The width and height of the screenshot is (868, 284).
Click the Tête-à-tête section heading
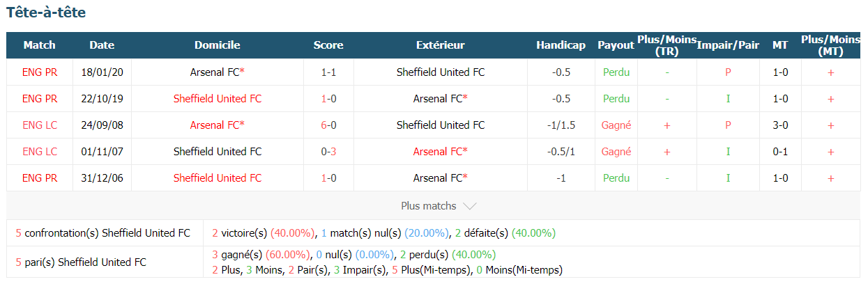(46, 13)
